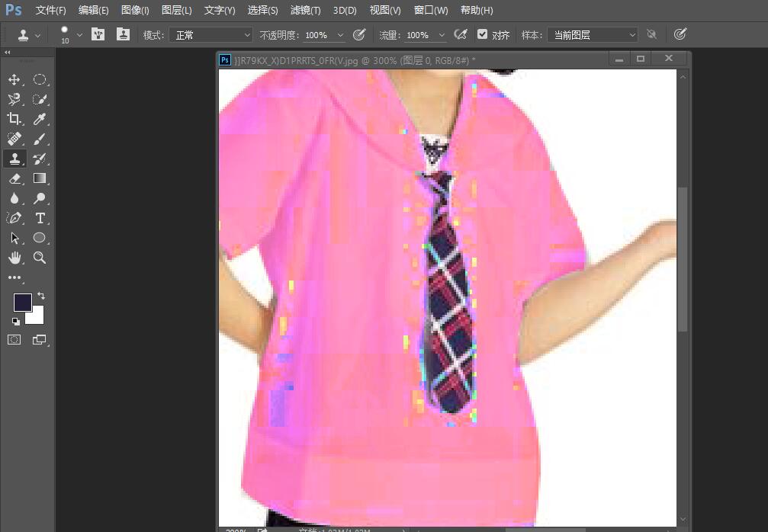Image resolution: width=768 pixels, height=532 pixels.
Task: Select the Horizontal Type tool
Action: tap(40, 218)
